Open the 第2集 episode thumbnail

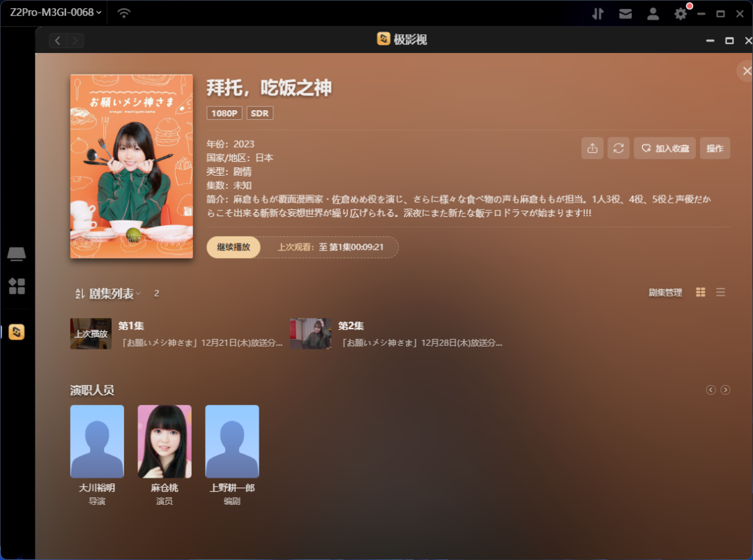[x=311, y=333]
